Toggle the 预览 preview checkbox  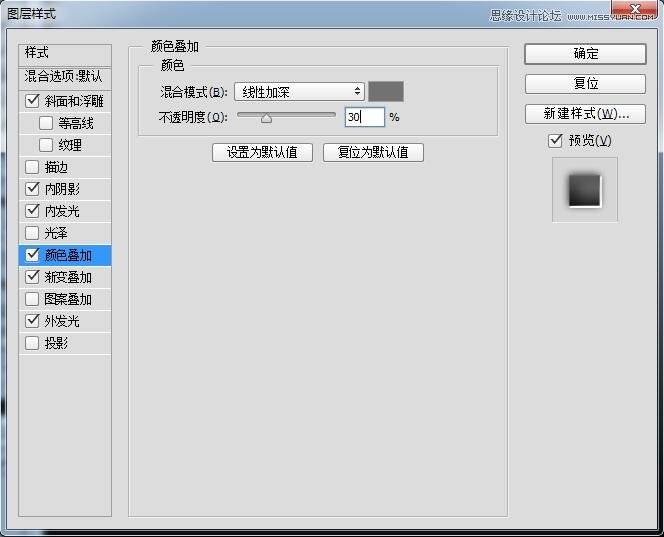click(x=555, y=141)
